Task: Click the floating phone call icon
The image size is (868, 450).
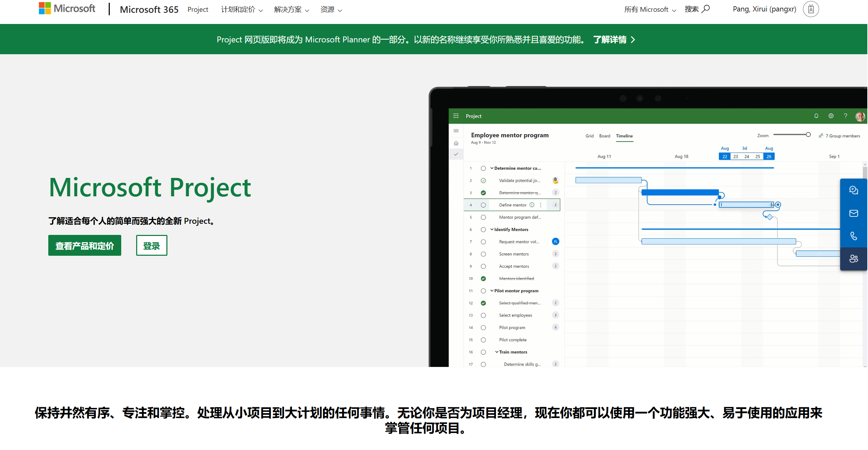Action: point(853,236)
